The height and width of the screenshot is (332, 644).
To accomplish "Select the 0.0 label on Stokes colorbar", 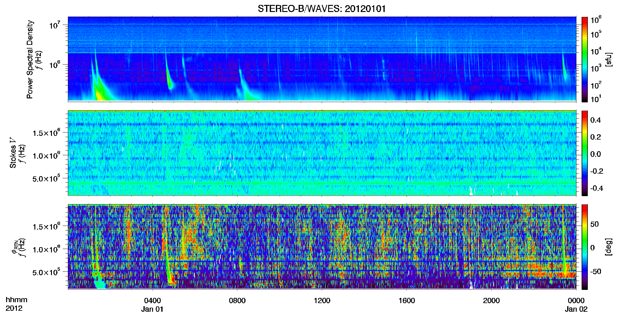I will coord(595,154).
